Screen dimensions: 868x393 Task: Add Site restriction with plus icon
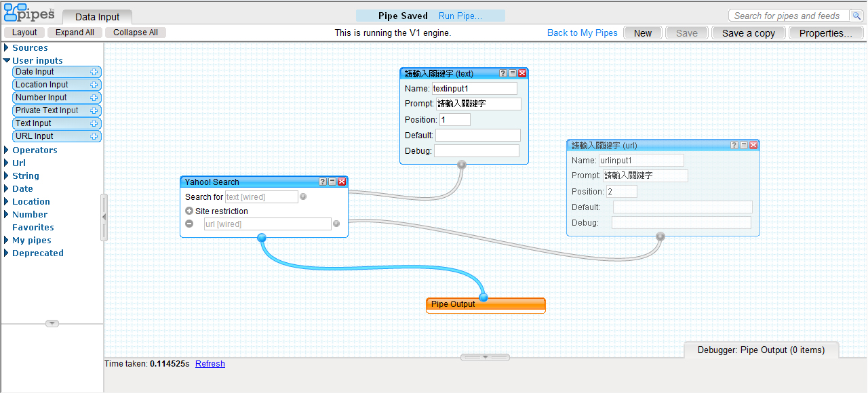189,211
